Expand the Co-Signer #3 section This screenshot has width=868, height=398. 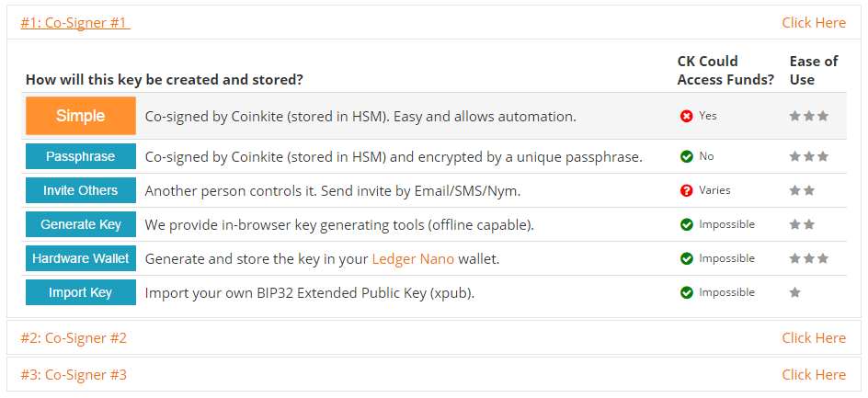tap(74, 375)
